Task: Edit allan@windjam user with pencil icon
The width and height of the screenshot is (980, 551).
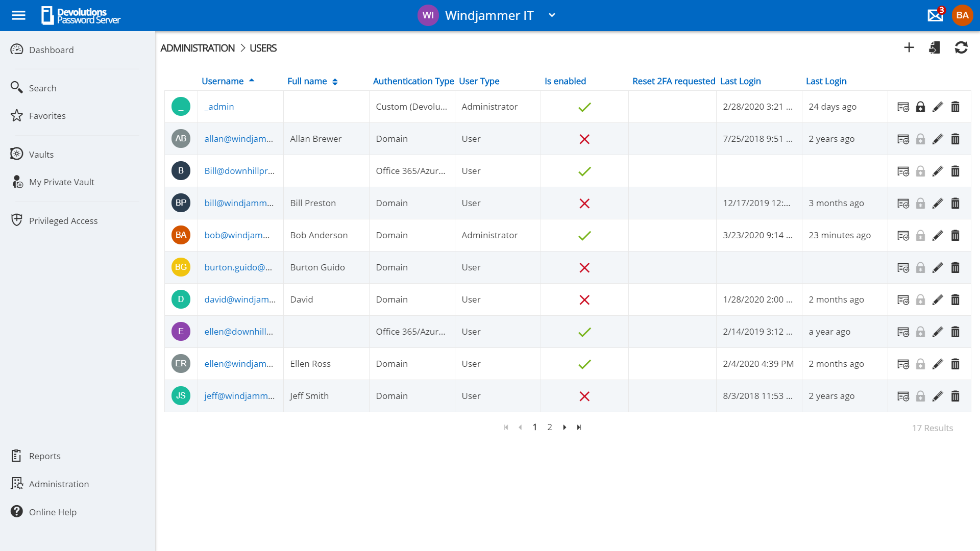Action: (x=938, y=139)
